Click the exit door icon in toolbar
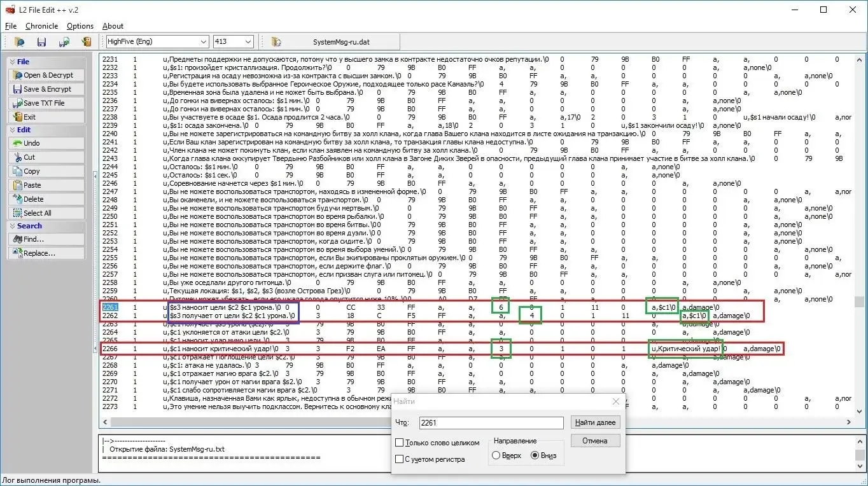The image size is (868, 486). click(86, 42)
